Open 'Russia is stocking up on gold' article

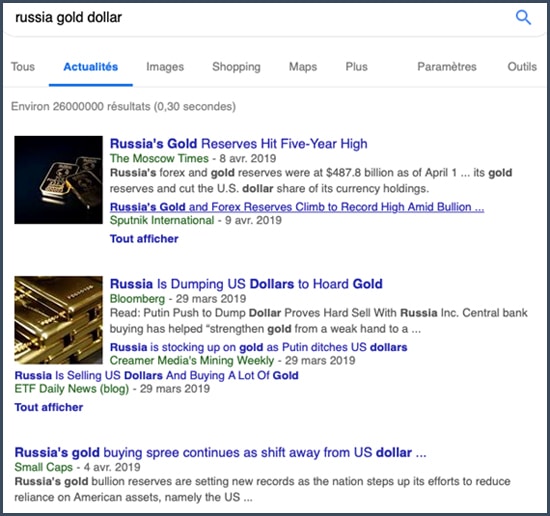(x=259, y=347)
